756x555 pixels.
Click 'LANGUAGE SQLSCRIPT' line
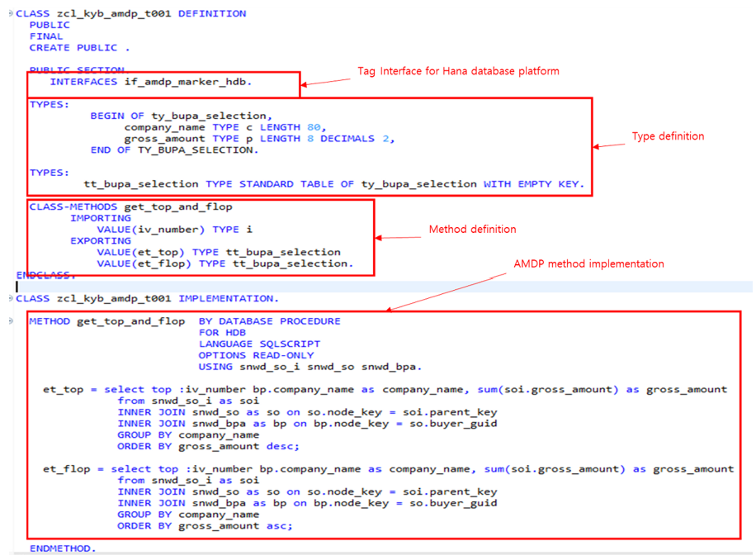pyautogui.click(x=259, y=344)
